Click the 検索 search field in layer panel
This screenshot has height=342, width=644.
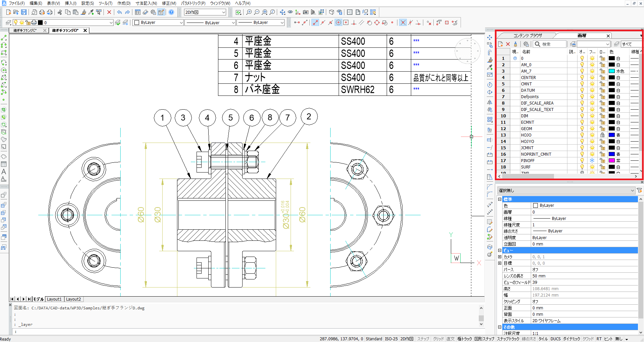(x=550, y=44)
